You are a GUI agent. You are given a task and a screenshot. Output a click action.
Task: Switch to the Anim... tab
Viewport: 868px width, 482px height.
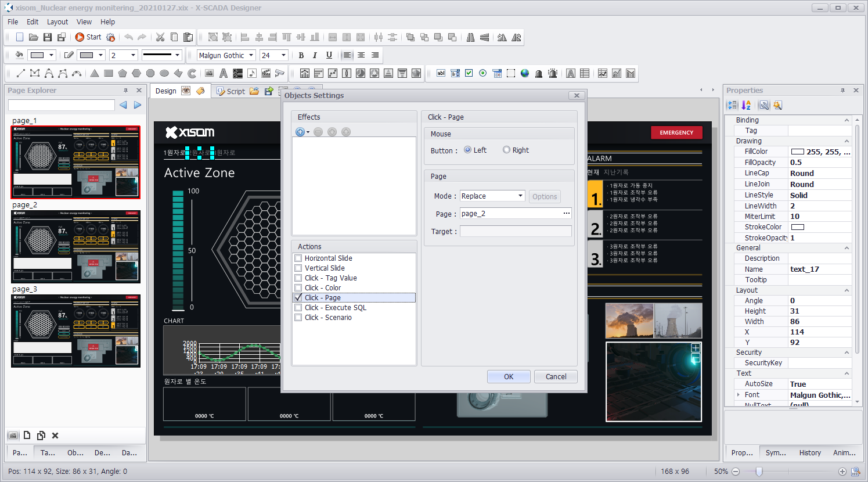[844, 453]
